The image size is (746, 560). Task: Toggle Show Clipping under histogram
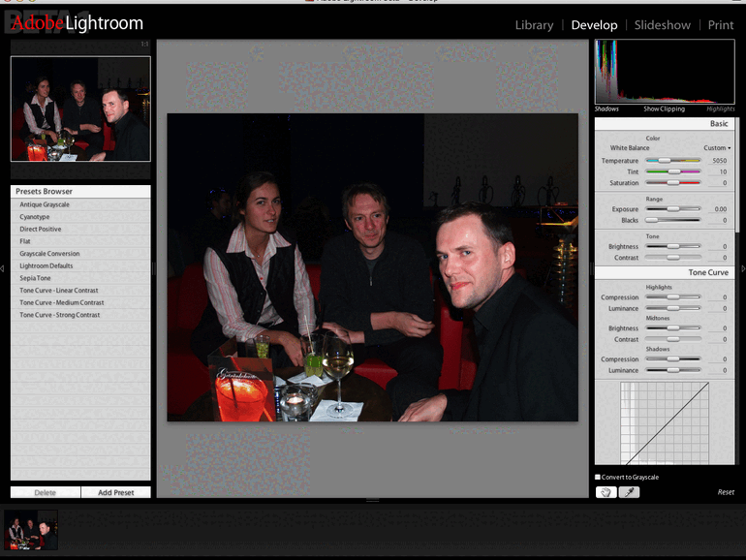[665, 109]
